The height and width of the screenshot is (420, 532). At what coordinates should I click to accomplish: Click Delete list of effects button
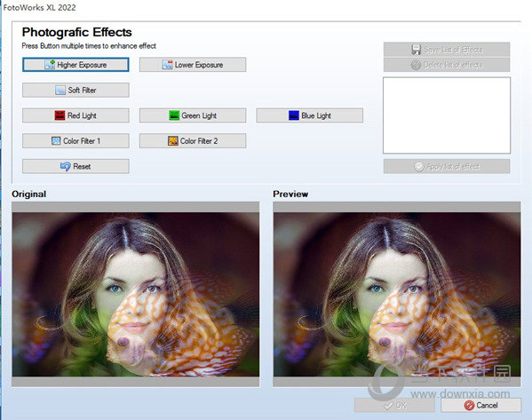[x=447, y=65]
